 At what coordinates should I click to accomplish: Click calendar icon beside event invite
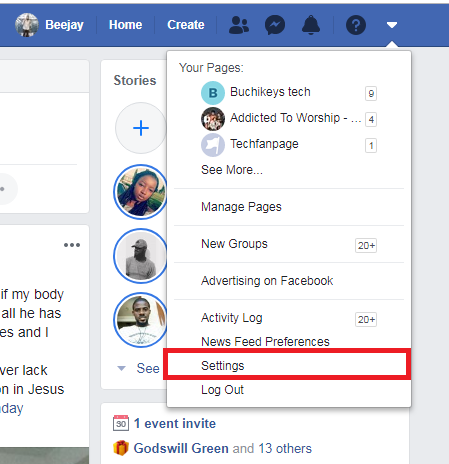point(121,423)
